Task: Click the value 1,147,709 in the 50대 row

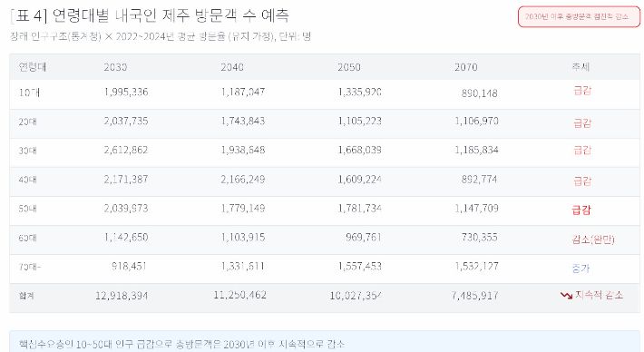Action: tap(476, 209)
